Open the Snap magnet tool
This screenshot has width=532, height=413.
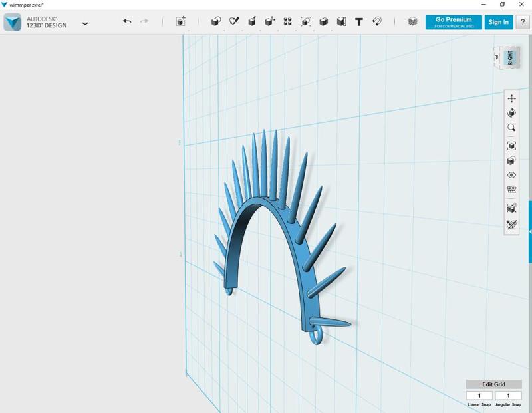[x=377, y=21]
